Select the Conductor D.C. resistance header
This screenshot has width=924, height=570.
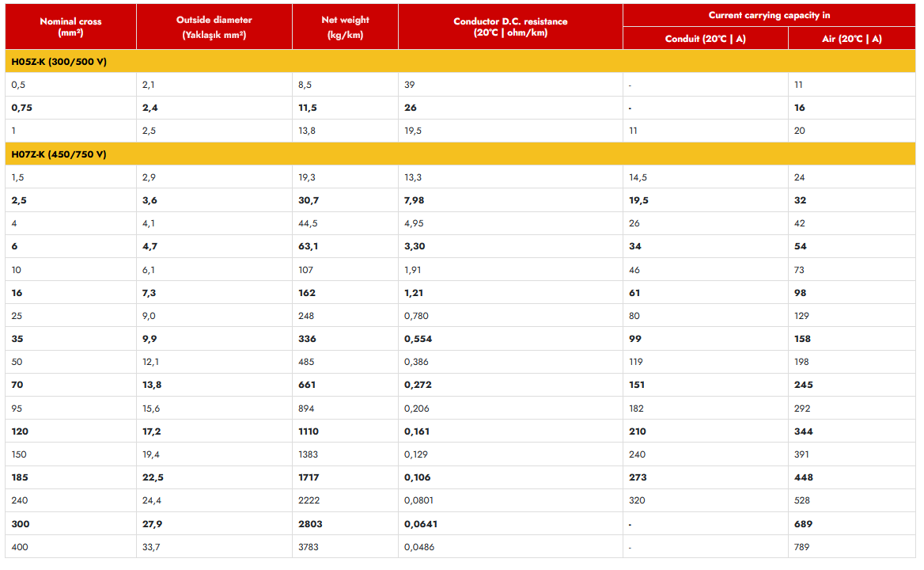tap(510, 27)
